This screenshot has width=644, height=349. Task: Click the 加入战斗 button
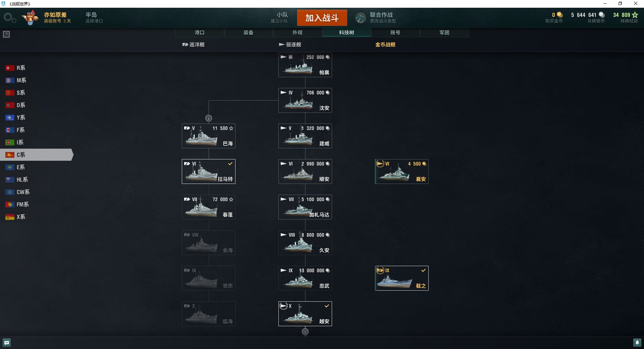pos(322,18)
